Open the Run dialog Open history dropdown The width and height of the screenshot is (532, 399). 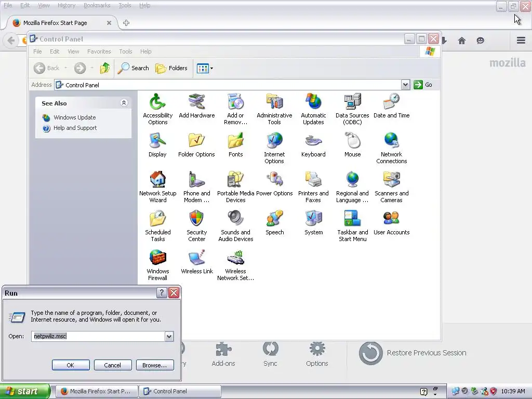click(x=169, y=336)
